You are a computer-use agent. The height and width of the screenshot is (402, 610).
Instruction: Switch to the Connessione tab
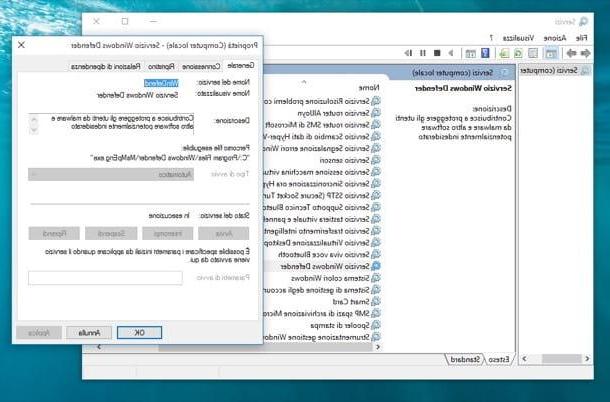click(201, 67)
